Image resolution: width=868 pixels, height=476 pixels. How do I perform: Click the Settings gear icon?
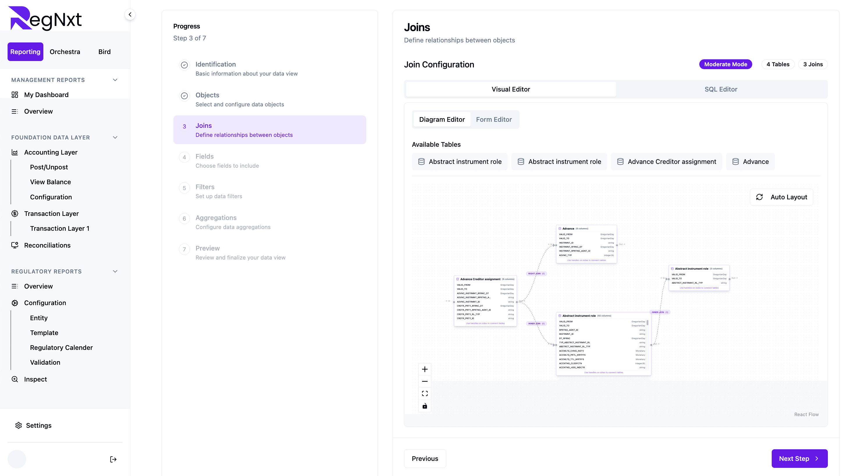tap(19, 425)
